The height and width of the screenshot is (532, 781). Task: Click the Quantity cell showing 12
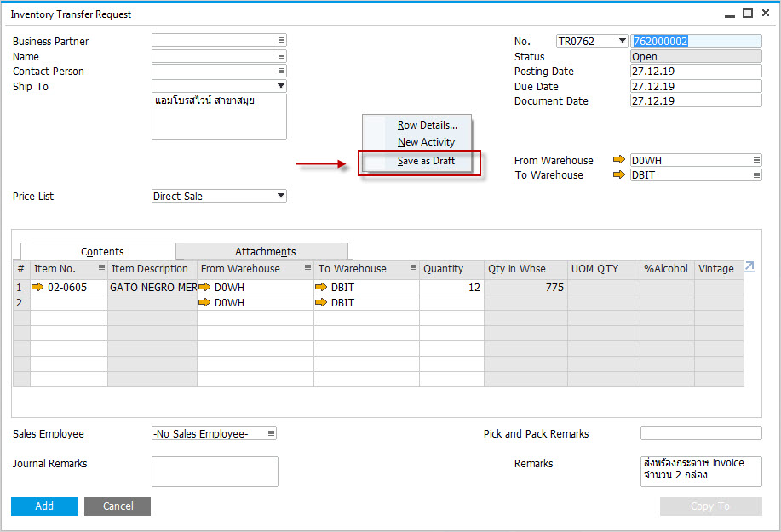pyautogui.click(x=451, y=287)
